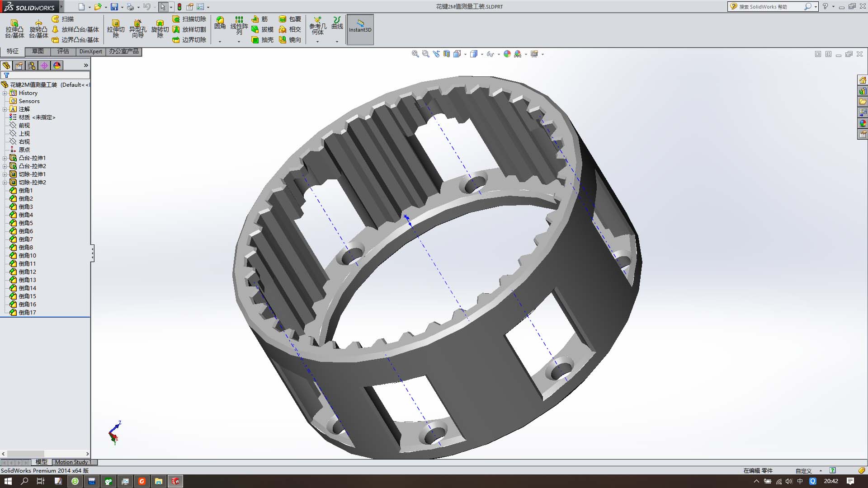868x488 pixels.
Task: Select the 旋转凸台/基体 revolve boss tool
Action: point(38,29)
